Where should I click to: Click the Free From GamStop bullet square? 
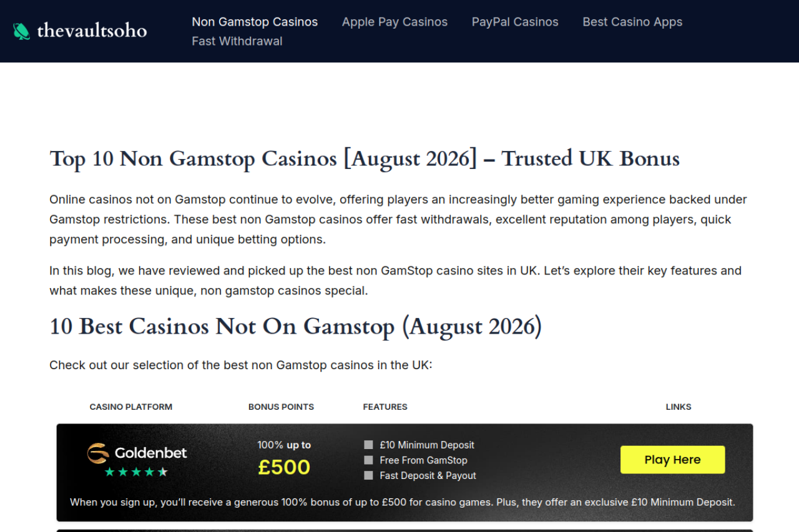368,460
